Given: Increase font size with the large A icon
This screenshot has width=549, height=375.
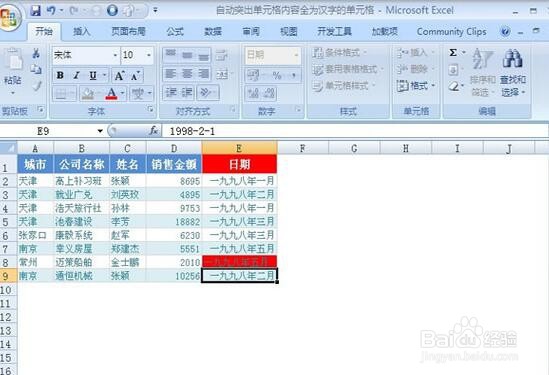Looking at the screenshot, I should [x=119, y=75].
